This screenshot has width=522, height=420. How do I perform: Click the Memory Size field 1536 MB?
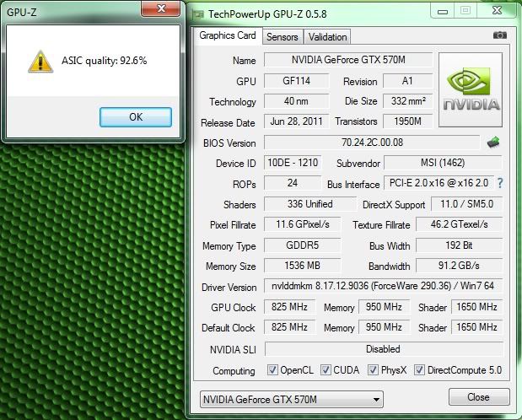click(302, 266)
